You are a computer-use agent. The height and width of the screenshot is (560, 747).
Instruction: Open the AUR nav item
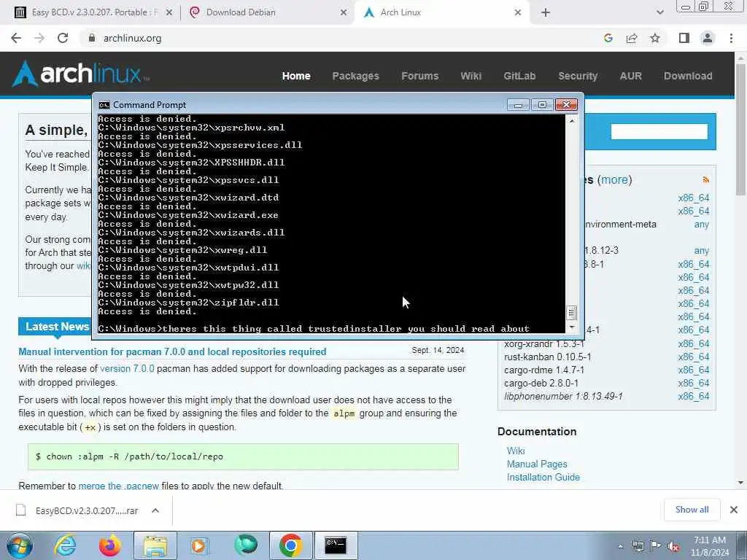pos(630,76)
